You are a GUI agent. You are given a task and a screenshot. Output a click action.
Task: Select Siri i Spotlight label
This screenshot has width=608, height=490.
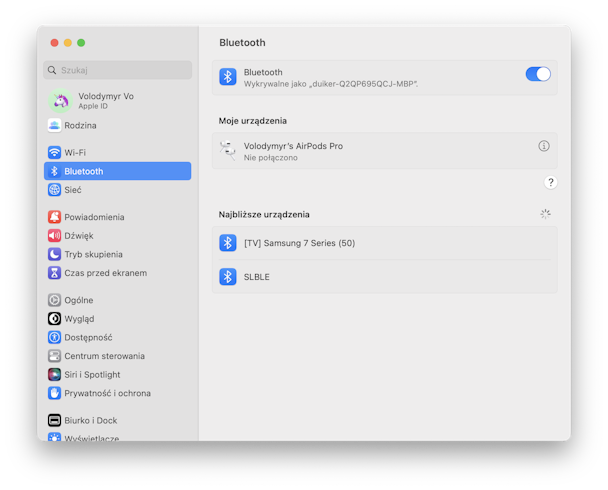click(x=92, y=375)
